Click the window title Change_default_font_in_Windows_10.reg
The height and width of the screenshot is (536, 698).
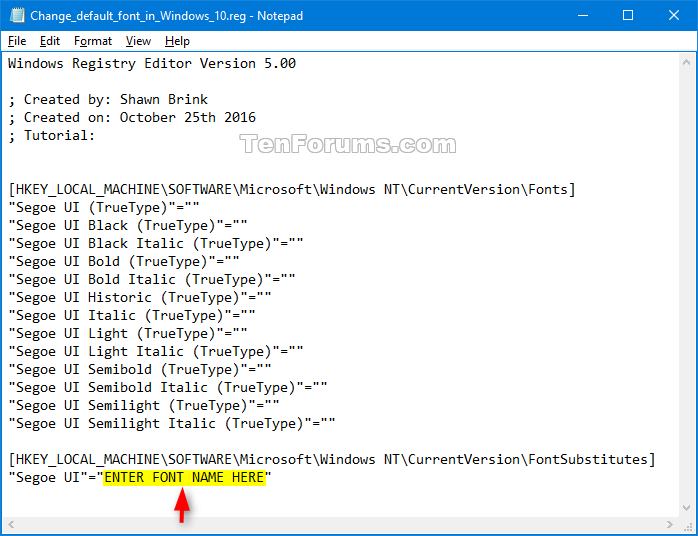click(138, 16)
